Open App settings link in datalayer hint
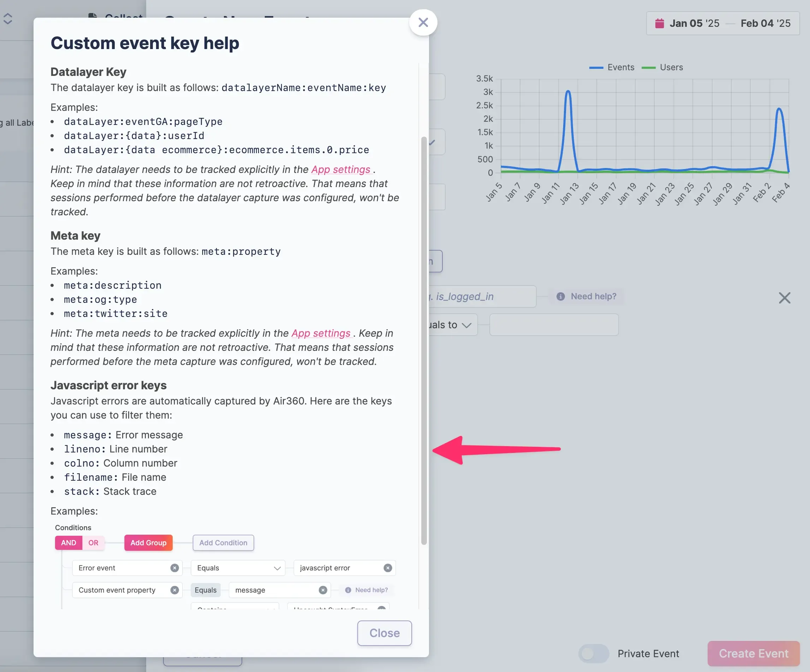810x672 pixels. point(341,169)
